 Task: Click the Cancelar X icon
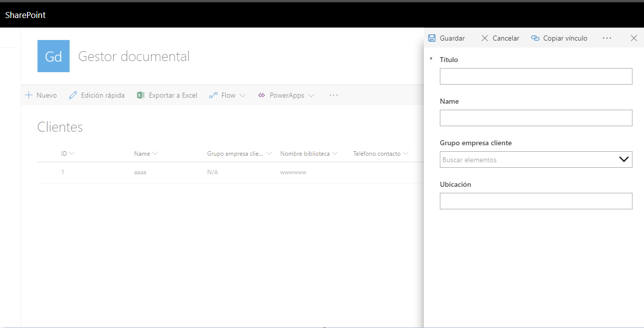click(484, 38)
